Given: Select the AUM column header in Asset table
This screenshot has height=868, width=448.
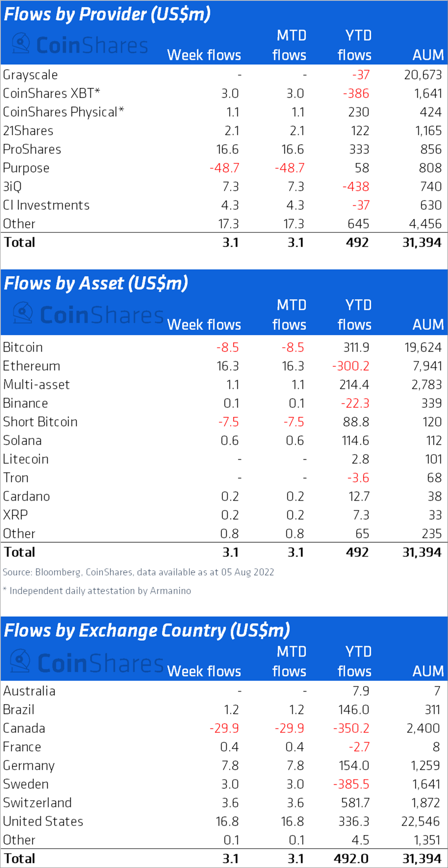Looking at the screenshot, I should click(428, 324).
